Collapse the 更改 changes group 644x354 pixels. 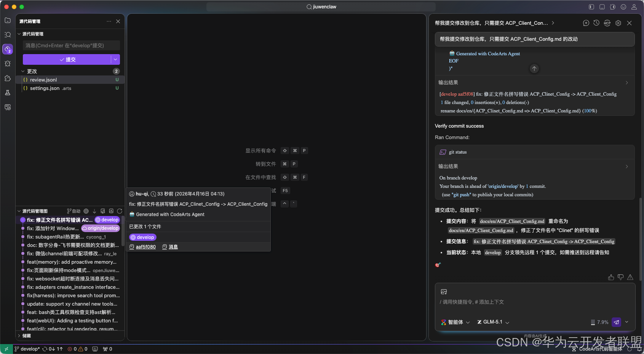(x=23, y=71)
